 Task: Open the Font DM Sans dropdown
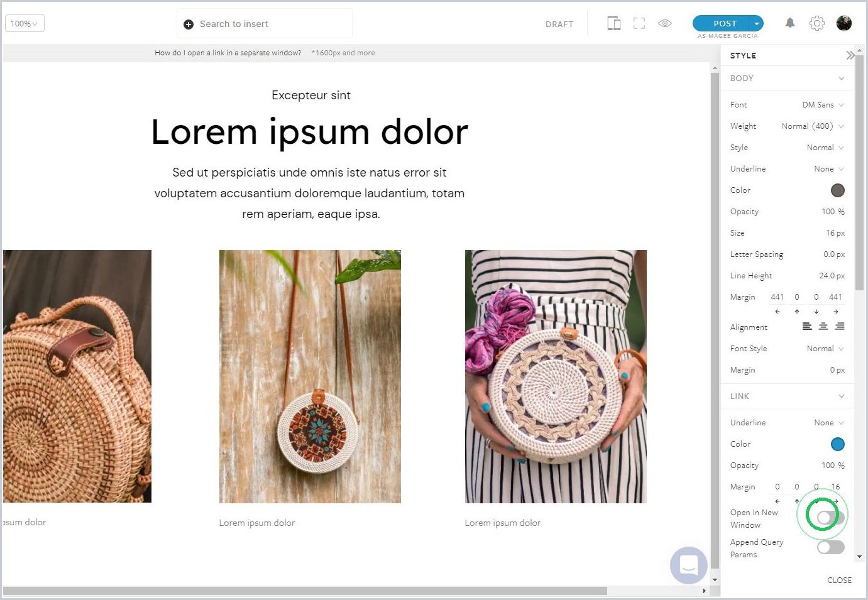click(823, 105)
